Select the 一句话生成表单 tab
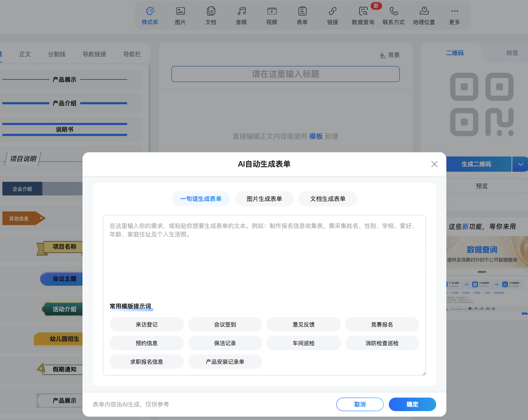Viewport: 528px width, 420px height. click(201, 199)
